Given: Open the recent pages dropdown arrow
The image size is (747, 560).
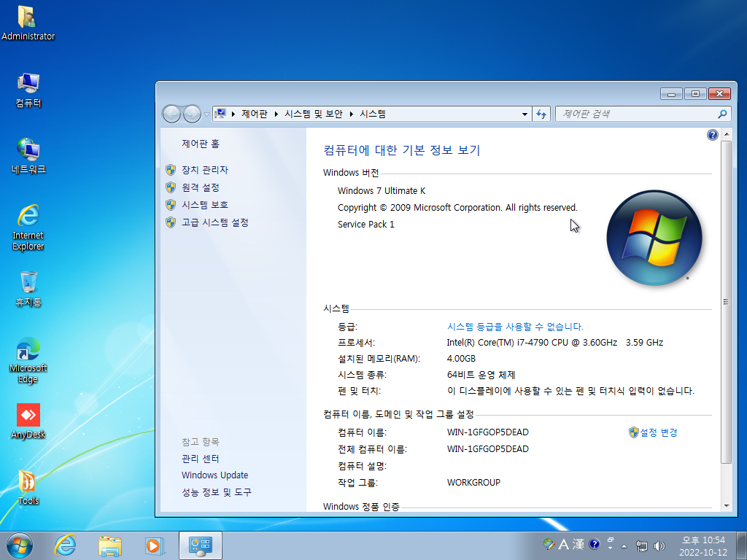Looking at the screenshot, I should [206, 114].
